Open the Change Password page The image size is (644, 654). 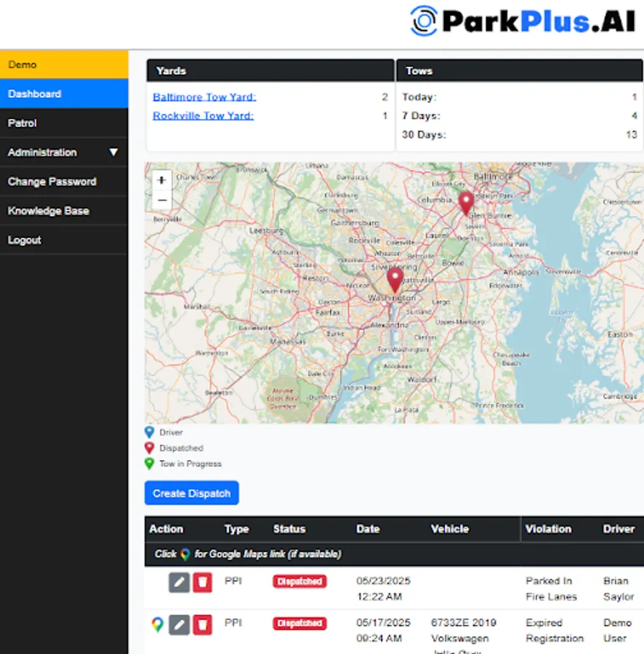64,181
